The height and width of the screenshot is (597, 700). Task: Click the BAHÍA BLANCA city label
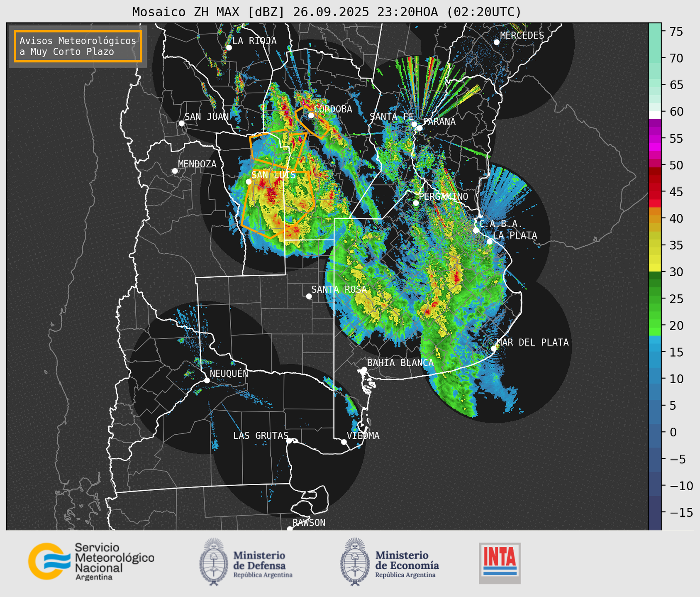[400, 363]
